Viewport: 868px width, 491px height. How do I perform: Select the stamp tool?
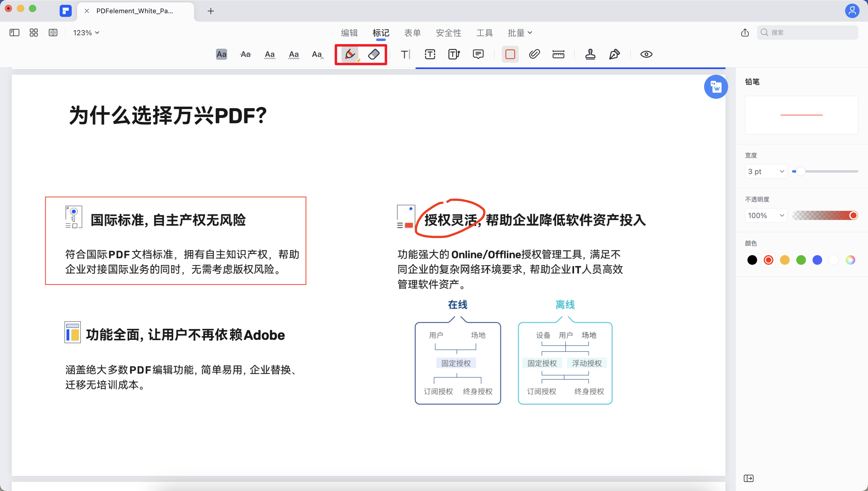pyautogui.click(x=590, y=54)
